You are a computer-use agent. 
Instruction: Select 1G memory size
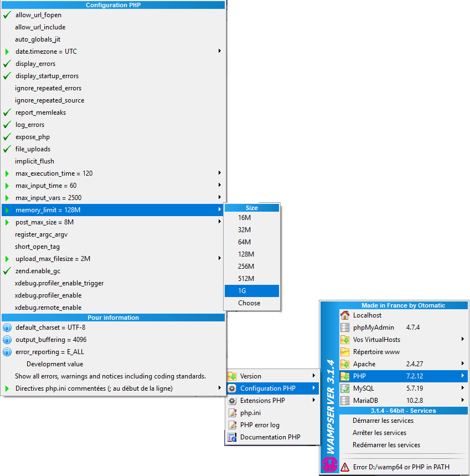[x=252, y=291]
